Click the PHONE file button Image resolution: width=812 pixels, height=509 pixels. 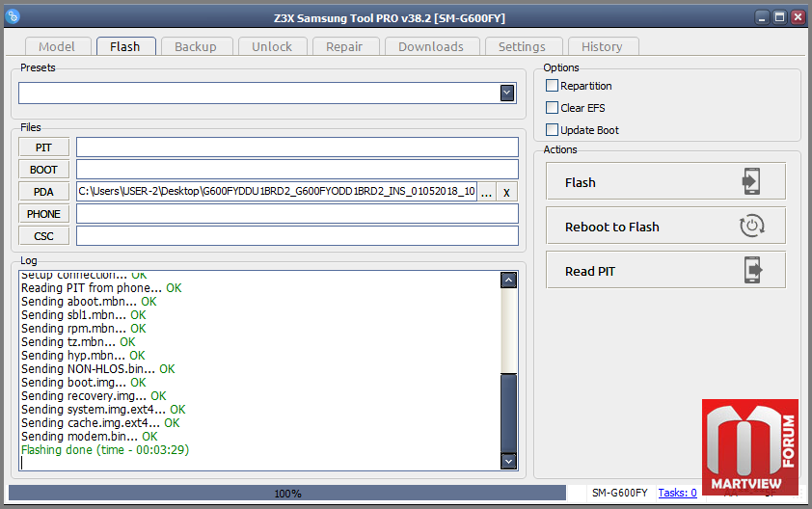pyautogui.click(x=44, y=214)
